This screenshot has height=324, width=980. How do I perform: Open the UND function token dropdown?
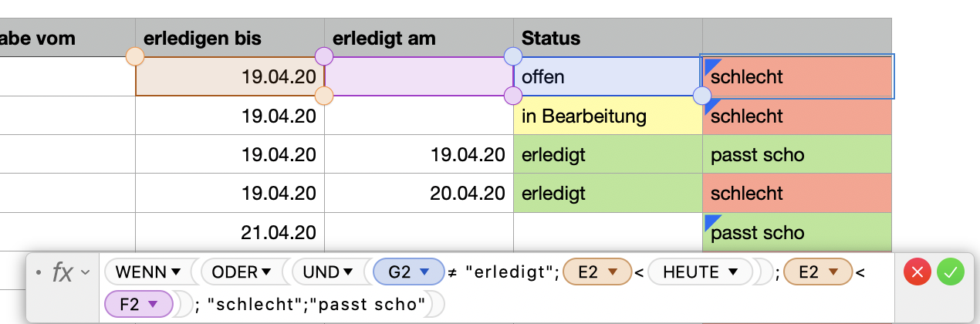tap(348, 272)
